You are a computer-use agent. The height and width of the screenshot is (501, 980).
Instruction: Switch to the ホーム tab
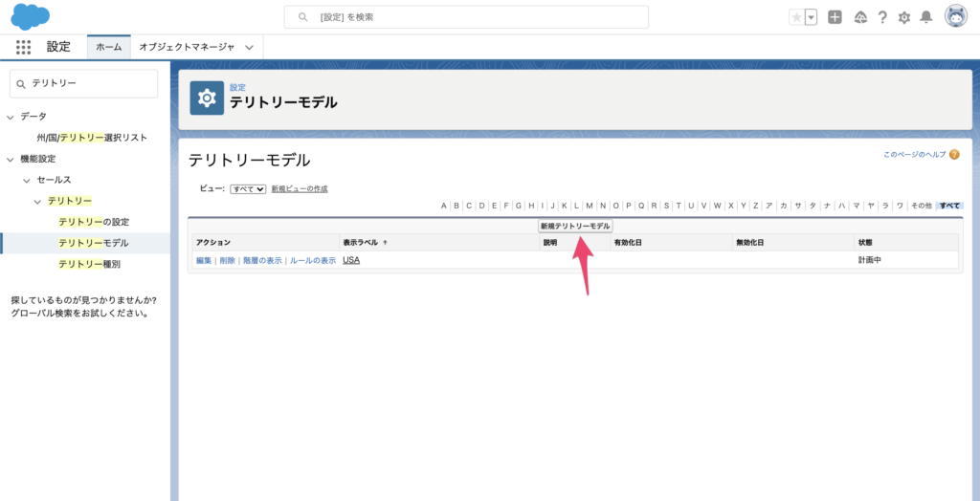tap(109, 48)
